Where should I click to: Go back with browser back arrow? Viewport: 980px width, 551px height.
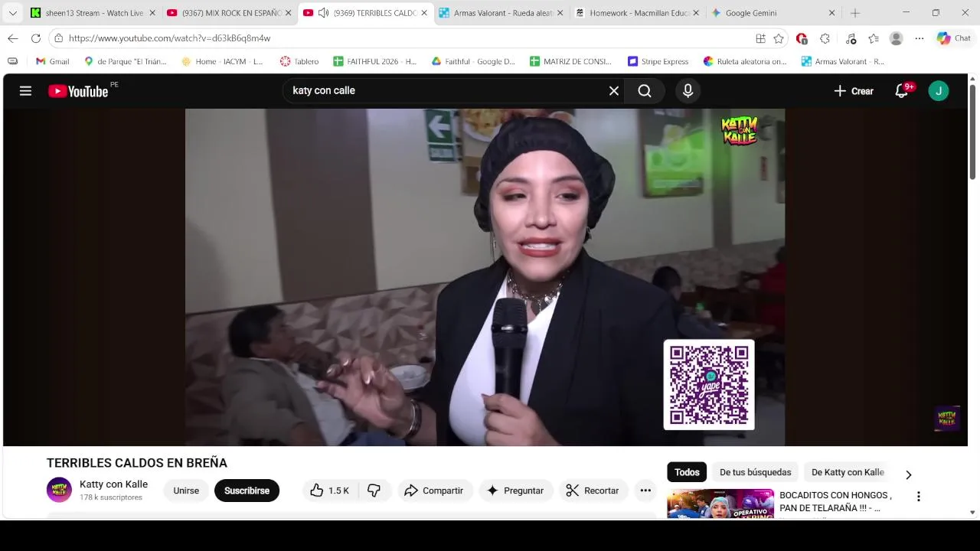(13, 38)
